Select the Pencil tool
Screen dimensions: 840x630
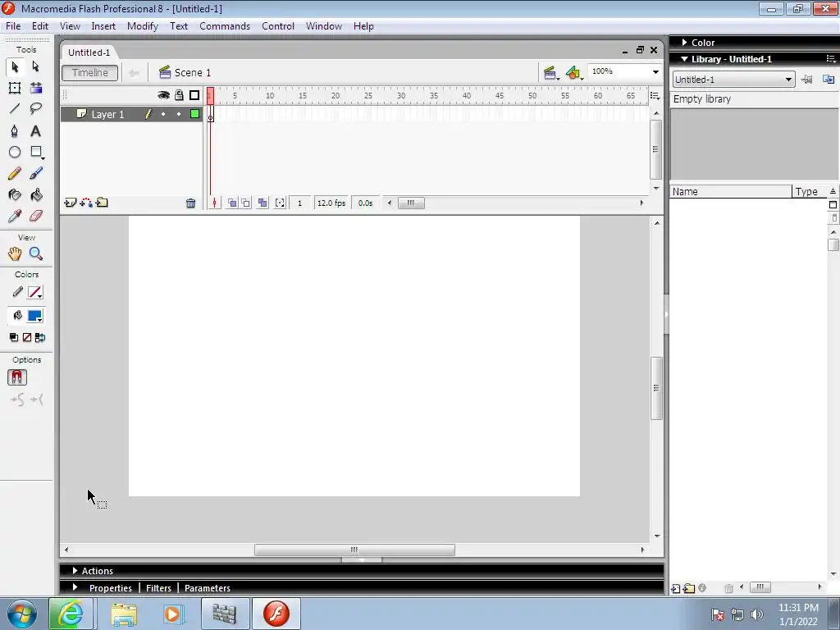[x=15, y=173]
